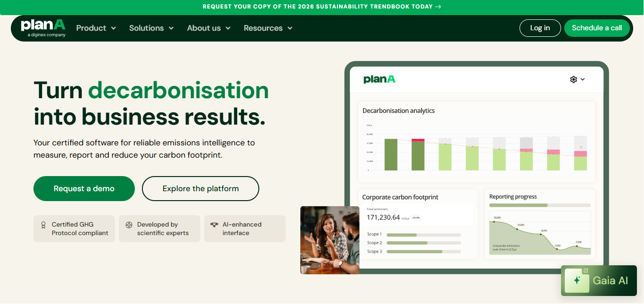
Task: Click the 'Your certified software' paragraph
Action: (144, 149)
